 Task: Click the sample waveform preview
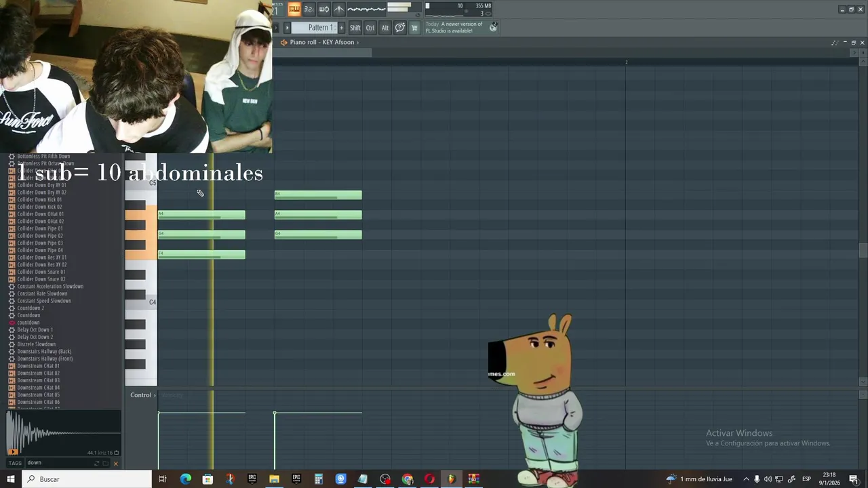click(64, 432)
